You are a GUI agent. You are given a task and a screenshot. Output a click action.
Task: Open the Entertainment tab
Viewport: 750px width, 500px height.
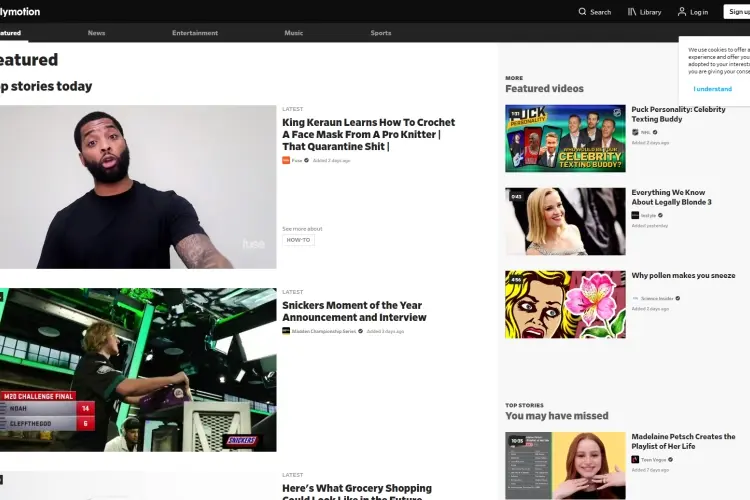click(x=195, y=33)
